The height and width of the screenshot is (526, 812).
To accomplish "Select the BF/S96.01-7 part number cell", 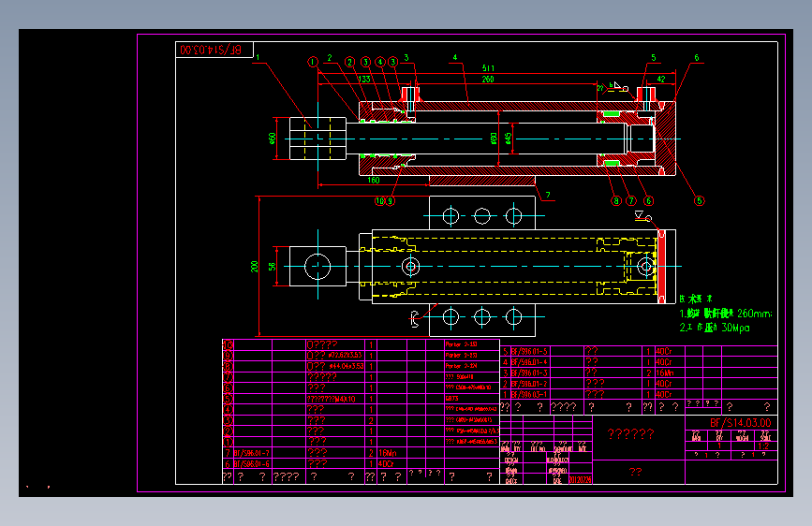I will pyautogui.click(x=251, y=453).
